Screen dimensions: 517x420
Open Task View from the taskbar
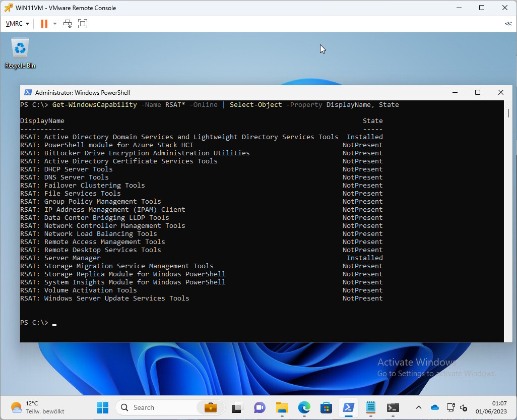click(237, 408)
